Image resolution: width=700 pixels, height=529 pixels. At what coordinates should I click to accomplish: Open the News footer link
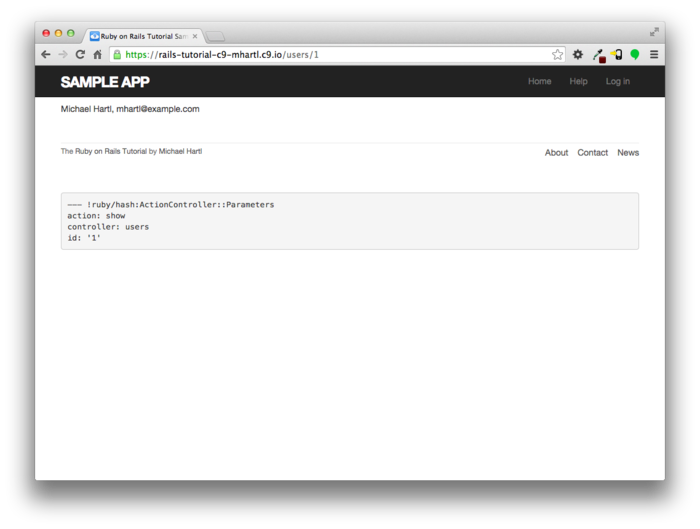tap(628, 153)
